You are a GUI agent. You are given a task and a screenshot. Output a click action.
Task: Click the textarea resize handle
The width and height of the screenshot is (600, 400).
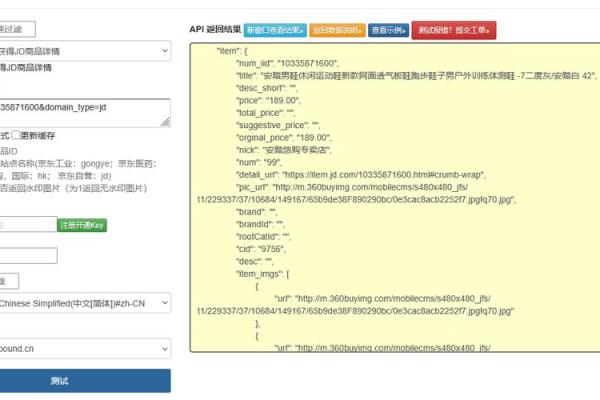click(165, 122)
